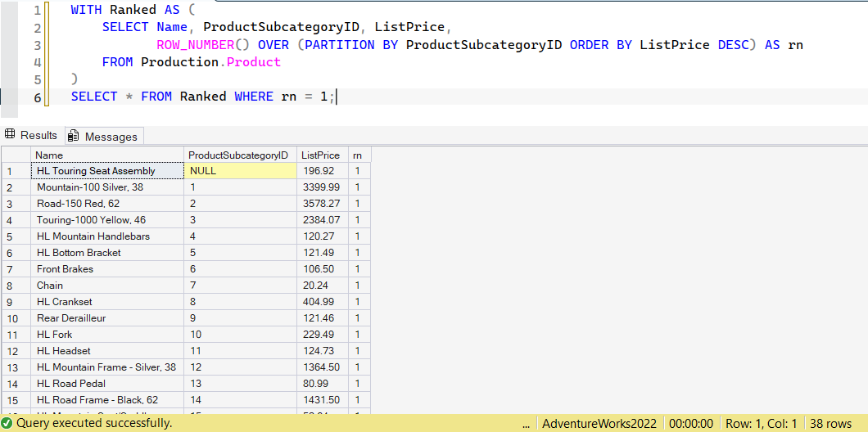Click the ListPrice column header
Viewport: 868px width, 432px height.
point(322,155)
